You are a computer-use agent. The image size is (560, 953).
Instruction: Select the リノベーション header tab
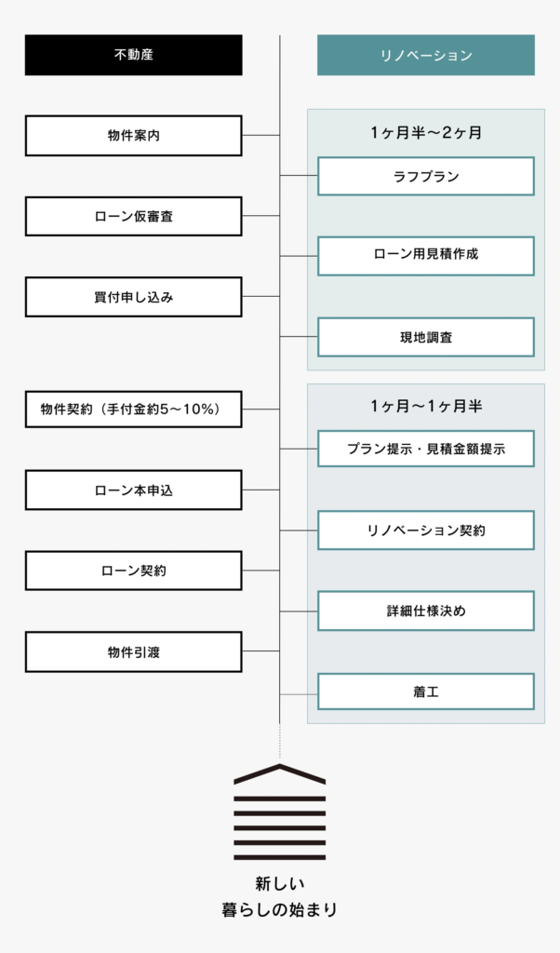(426, 55)
